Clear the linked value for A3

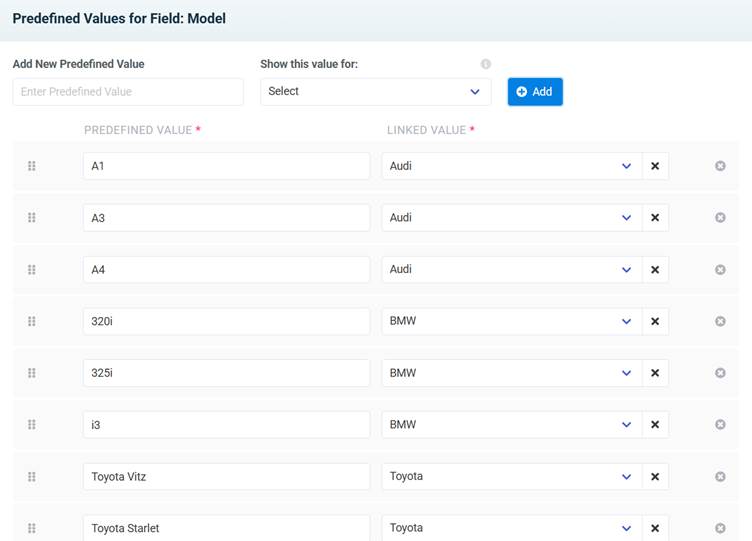tap(655, 218)
